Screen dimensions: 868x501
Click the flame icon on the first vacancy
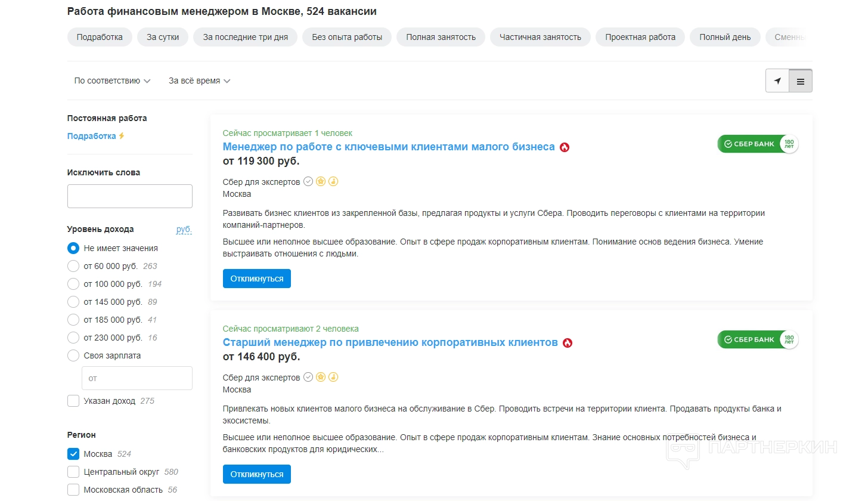click(x=565, y=147)
